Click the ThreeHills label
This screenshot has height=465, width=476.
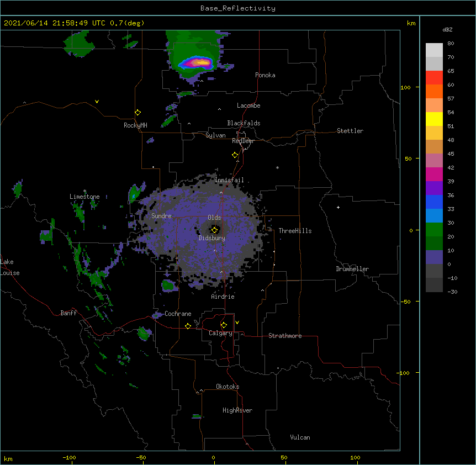pos(295,231)
